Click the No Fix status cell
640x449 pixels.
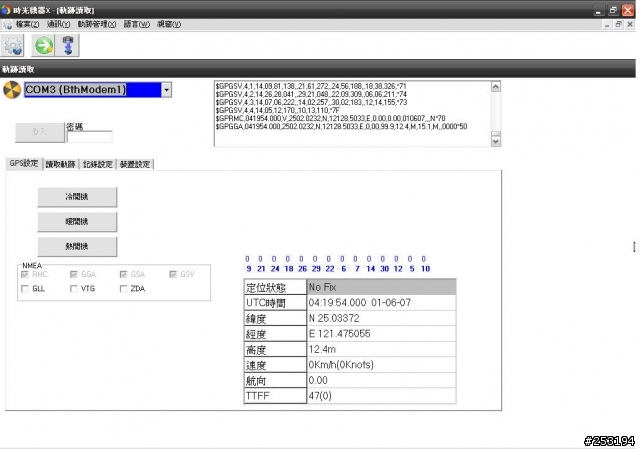tap(381, 287)
